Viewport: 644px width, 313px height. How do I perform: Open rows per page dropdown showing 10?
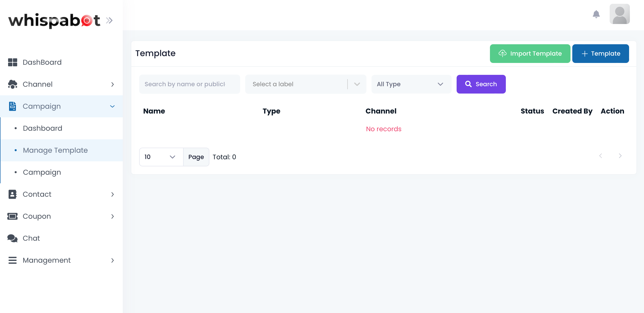click(x=161, y=157)
